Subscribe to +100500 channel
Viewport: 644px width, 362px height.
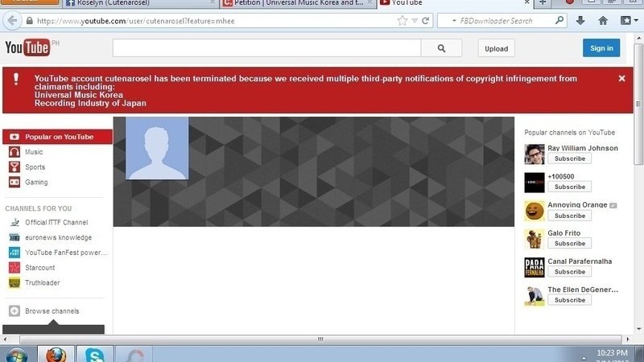tap(570, 187)
